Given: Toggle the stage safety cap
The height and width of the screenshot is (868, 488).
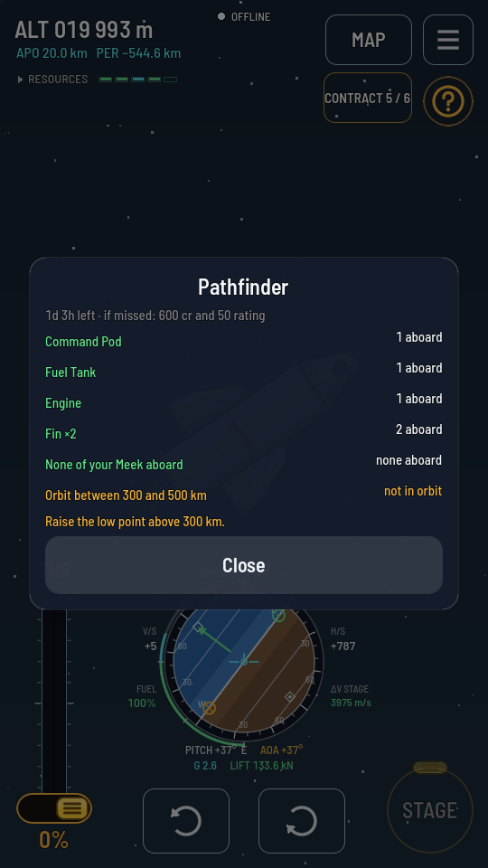Looking at the screenshot, I should pyautogui.click(x=430, y=768).
